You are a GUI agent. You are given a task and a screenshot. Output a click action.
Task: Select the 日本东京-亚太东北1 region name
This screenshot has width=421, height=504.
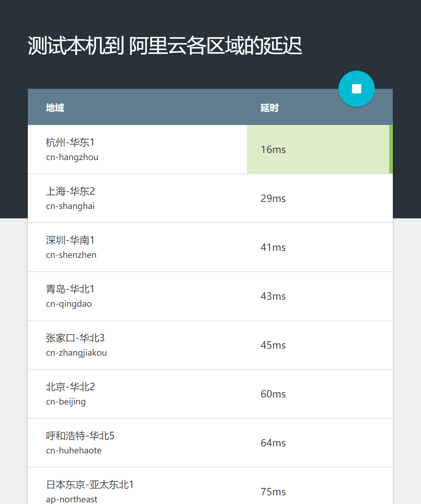click(90, 485)
